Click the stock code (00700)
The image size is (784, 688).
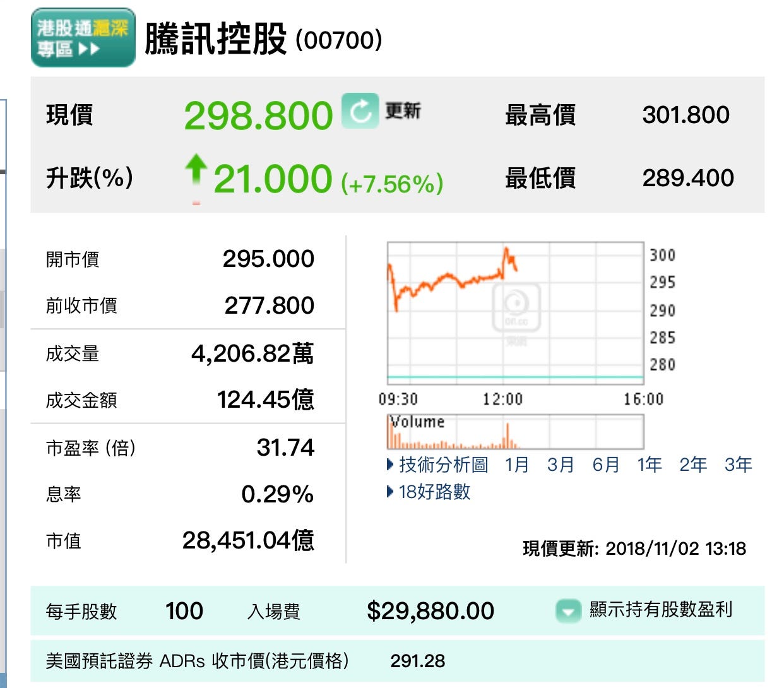coord(339,40)
